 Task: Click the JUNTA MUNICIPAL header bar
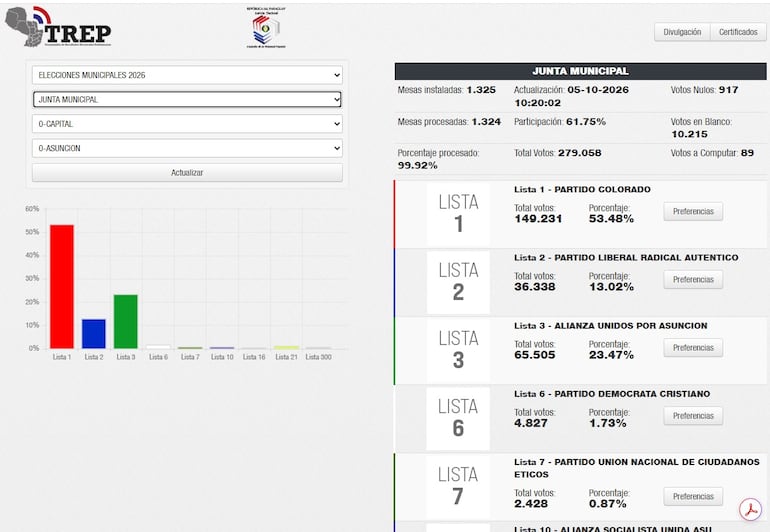point(580,71)
